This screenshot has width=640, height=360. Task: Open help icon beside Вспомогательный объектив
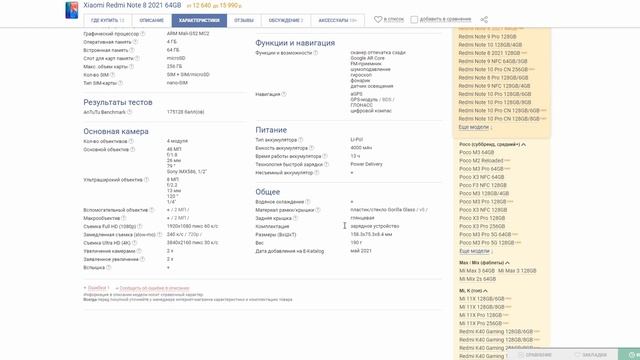(151, 210)
